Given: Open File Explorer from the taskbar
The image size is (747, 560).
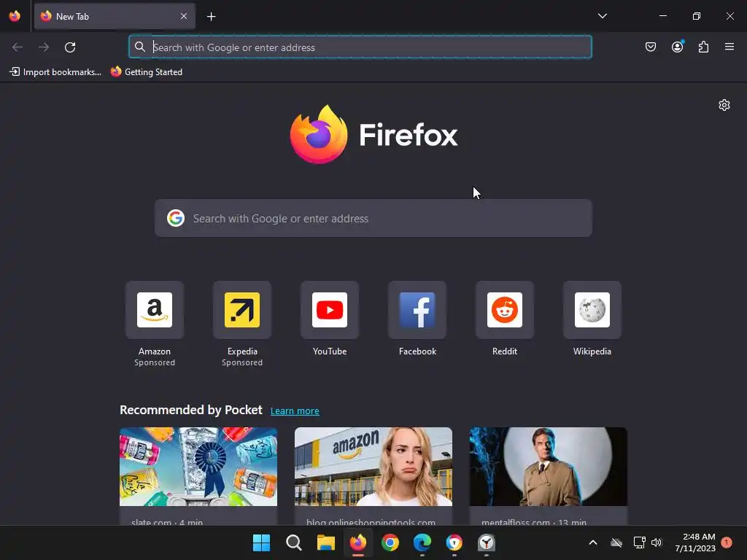Looking at the screenshot, I should point(326,542).
